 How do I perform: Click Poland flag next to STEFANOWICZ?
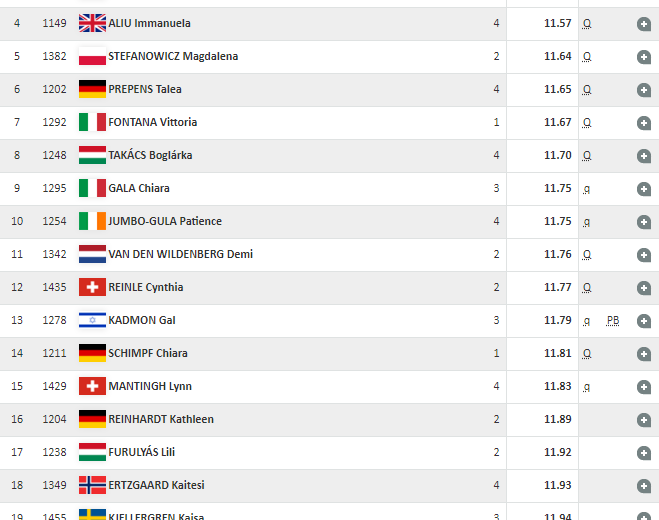pyautogui.click(x=92, y=56)
